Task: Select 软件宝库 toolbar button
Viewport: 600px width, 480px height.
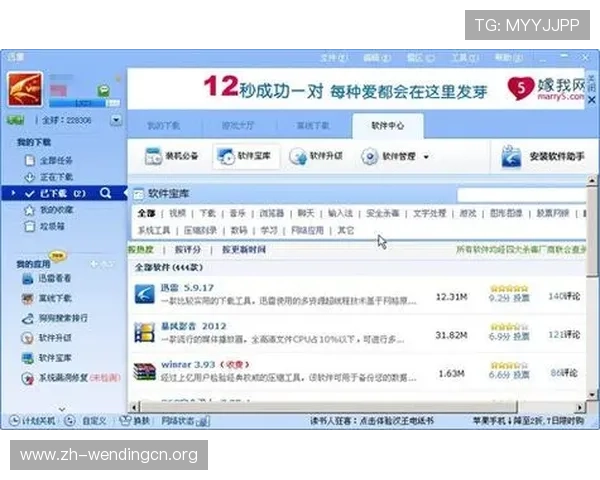Action: click(245, 156)
